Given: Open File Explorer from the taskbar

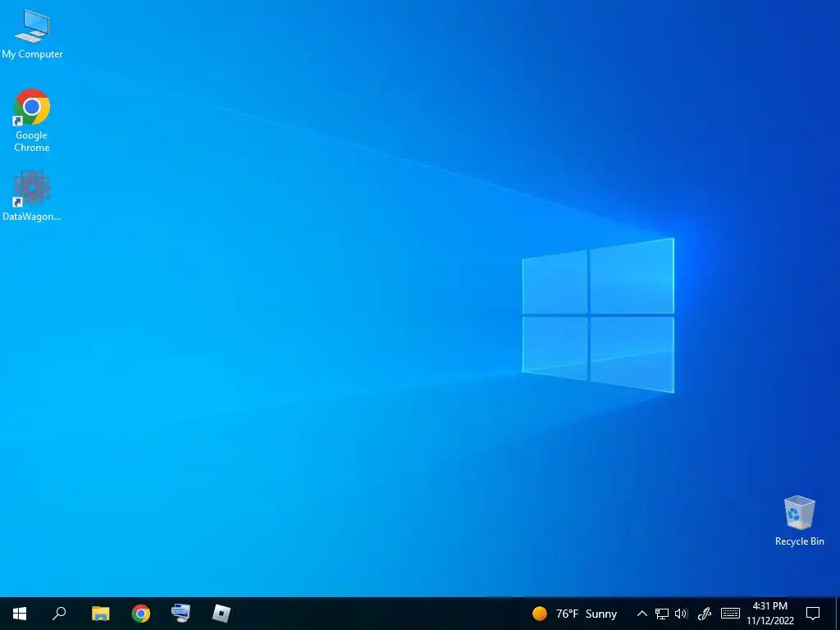Looking at the screenshot, I should coord(100,614).
